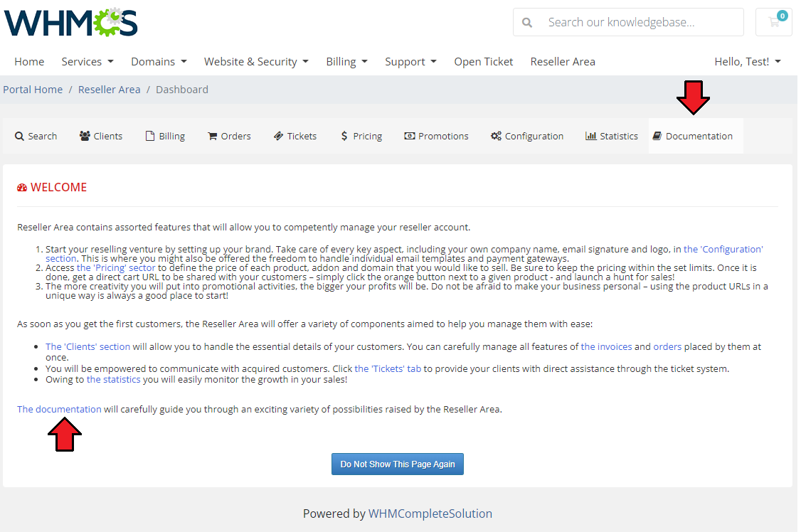801x532 pixels.
Task: Expand the Support dropdown menu
Action: [x=410, y=62]
